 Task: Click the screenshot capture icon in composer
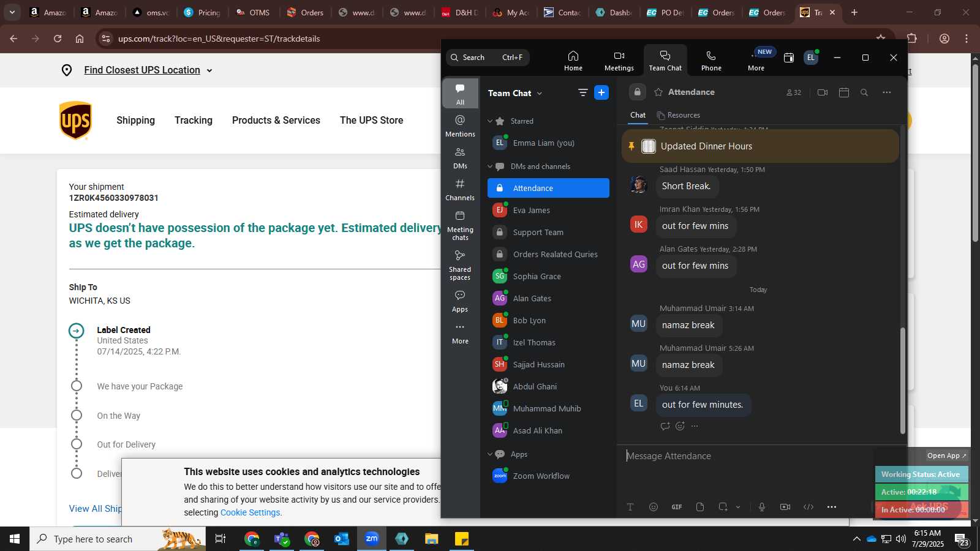coord(723,507)
